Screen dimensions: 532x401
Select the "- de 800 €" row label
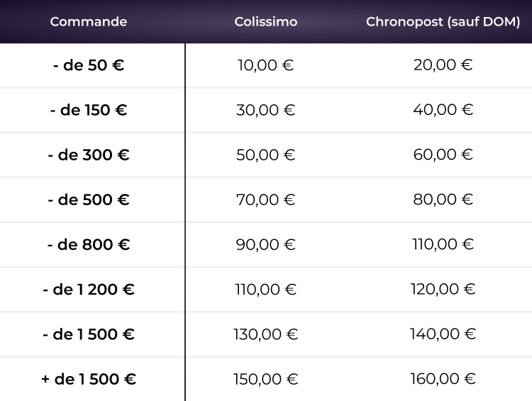(x=89, y=245)
